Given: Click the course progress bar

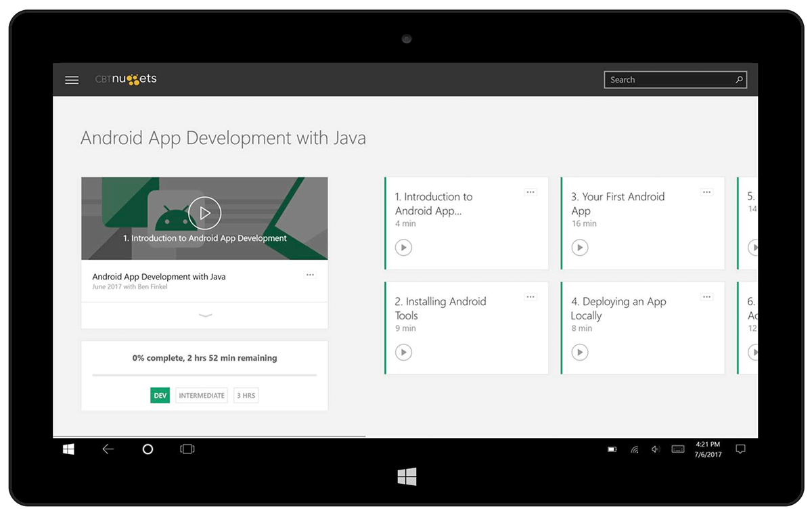Looking at the screenshot, I should [204, 375].
